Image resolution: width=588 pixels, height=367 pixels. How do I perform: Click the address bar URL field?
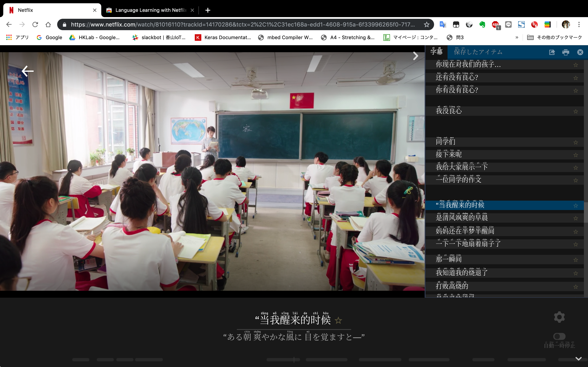(x=243, y=24)
